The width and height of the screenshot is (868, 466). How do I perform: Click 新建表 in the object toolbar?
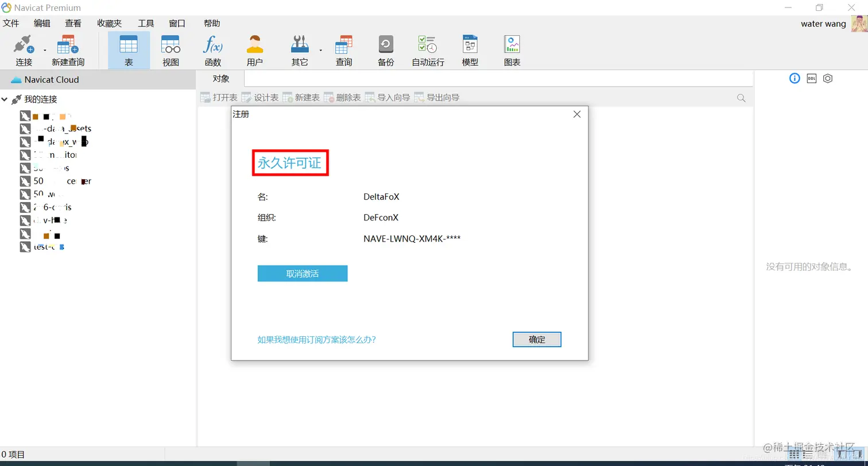301,98
